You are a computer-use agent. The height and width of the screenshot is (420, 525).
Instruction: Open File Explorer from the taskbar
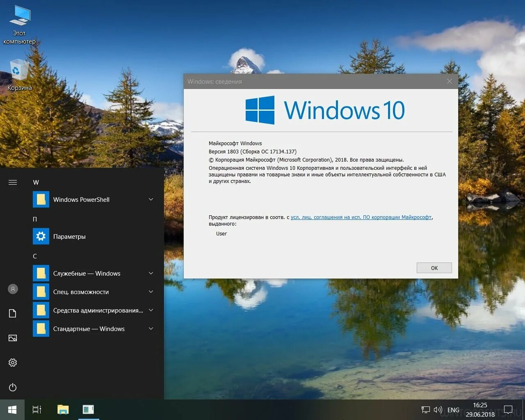coord(63,410)
